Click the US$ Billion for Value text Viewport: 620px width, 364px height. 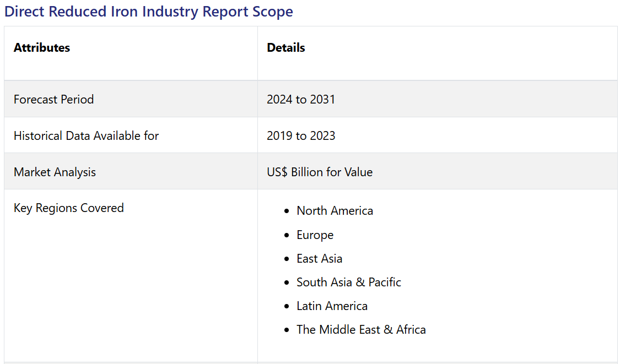(320, 172)
